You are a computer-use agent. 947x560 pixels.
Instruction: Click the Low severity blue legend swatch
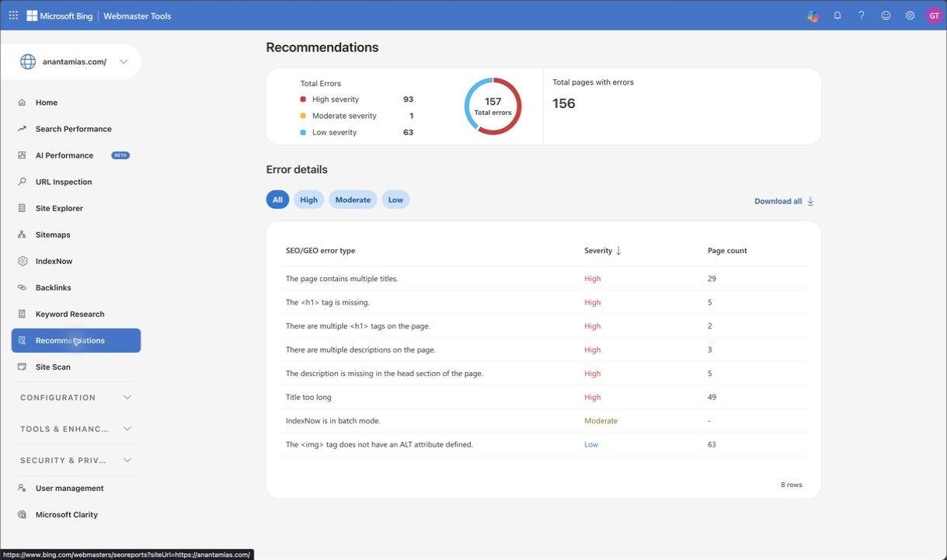pos(303,132)
